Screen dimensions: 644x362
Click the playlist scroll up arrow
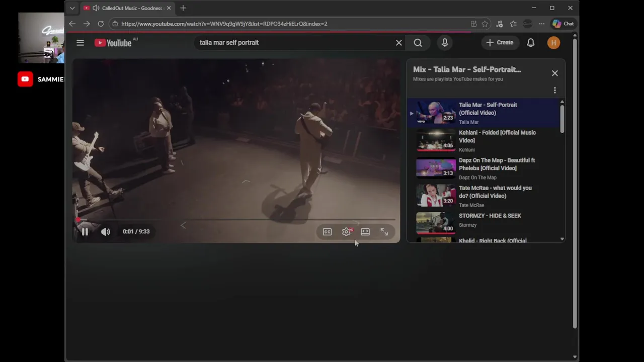pos(562,102)
